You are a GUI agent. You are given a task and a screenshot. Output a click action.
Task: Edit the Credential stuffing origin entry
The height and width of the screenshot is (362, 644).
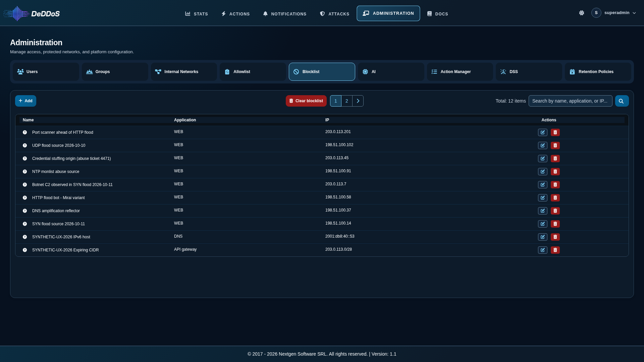tap(543, 159)
